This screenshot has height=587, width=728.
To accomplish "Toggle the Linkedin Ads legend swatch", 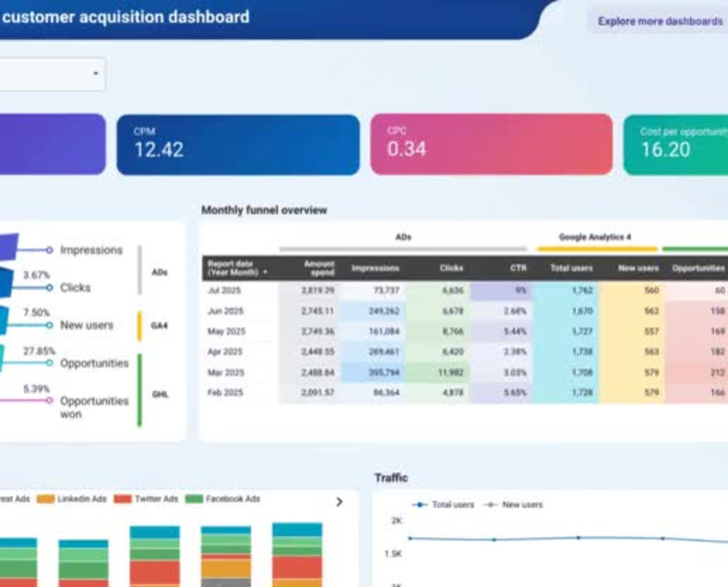I will coord(46,499).
